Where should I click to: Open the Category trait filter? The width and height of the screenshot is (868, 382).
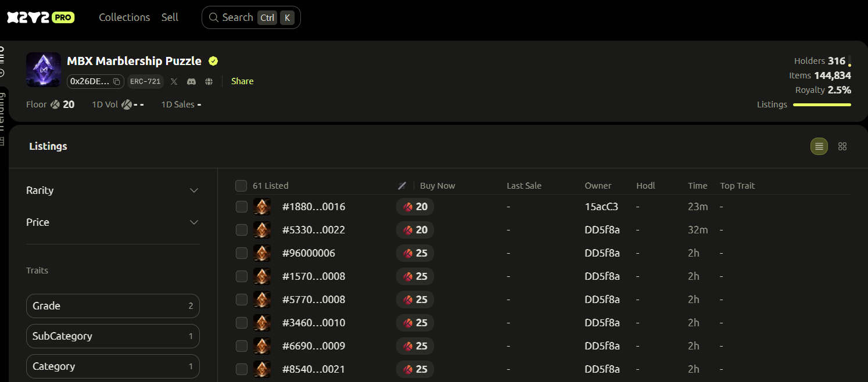click(113, 366)
